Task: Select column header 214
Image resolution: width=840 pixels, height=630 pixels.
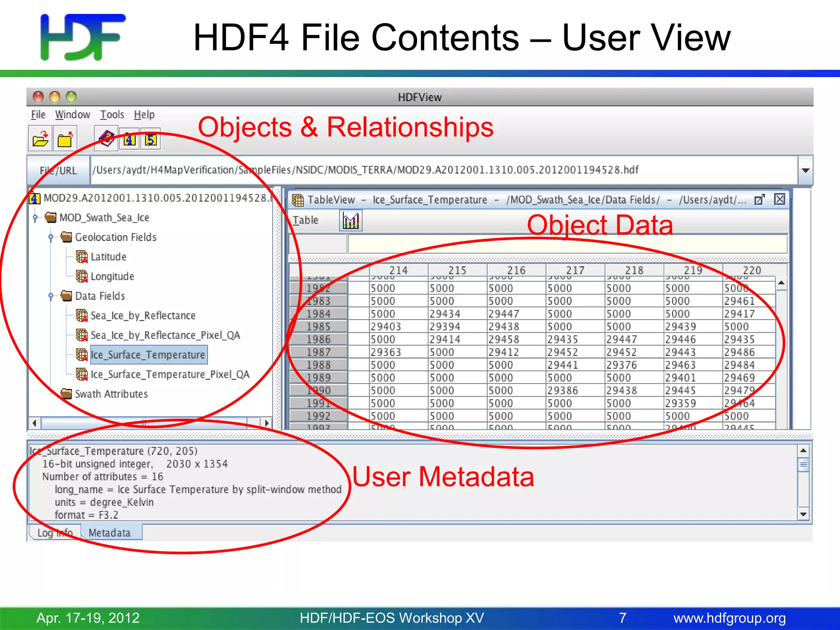Action: (399, 270)
